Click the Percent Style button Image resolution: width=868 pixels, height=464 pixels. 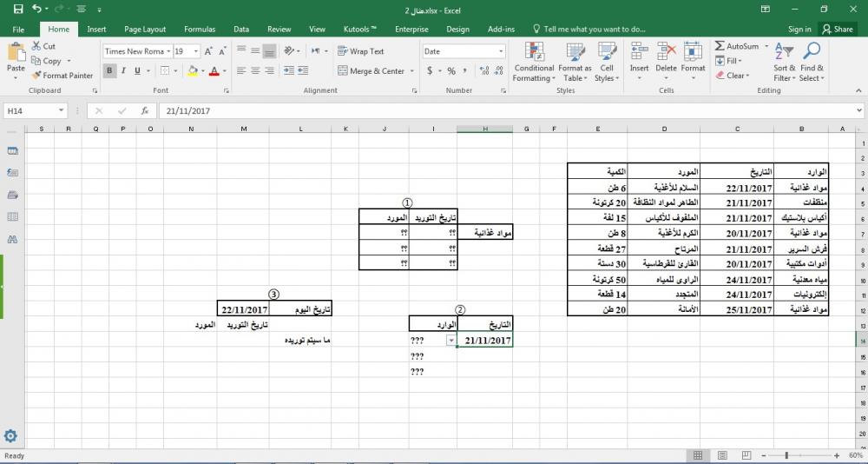pos(451,71)
